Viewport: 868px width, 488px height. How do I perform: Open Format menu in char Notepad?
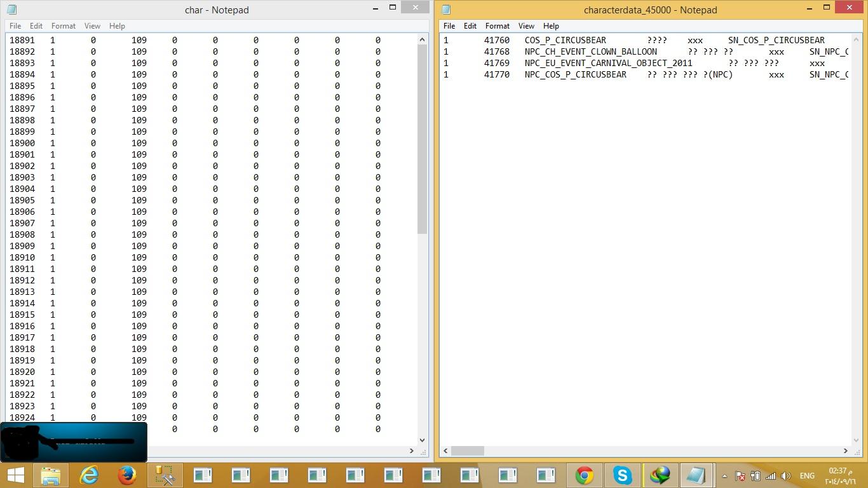point(64,26)
